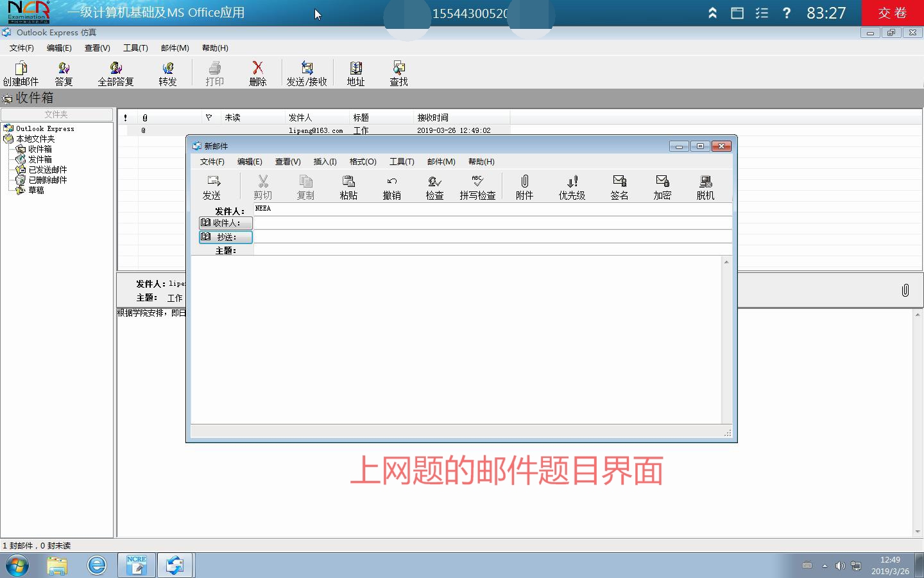Click Send (发送) in new mail window
The height and width of the screenshot is (578, 924).
212,187
